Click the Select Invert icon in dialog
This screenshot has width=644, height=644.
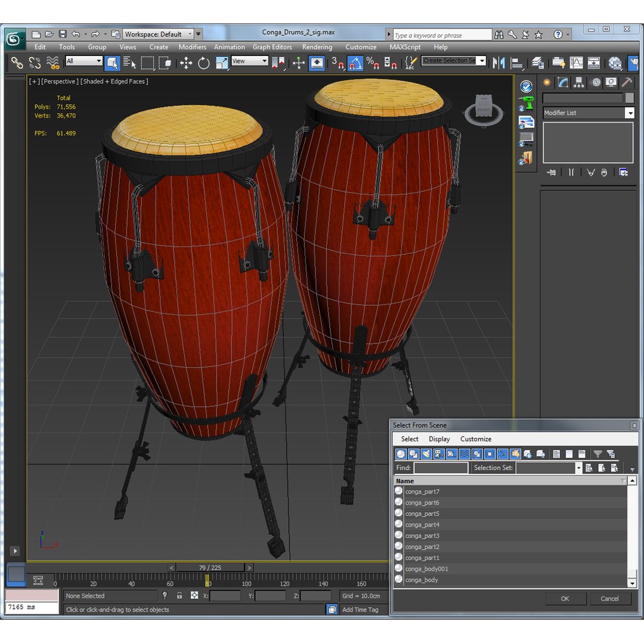582,454
